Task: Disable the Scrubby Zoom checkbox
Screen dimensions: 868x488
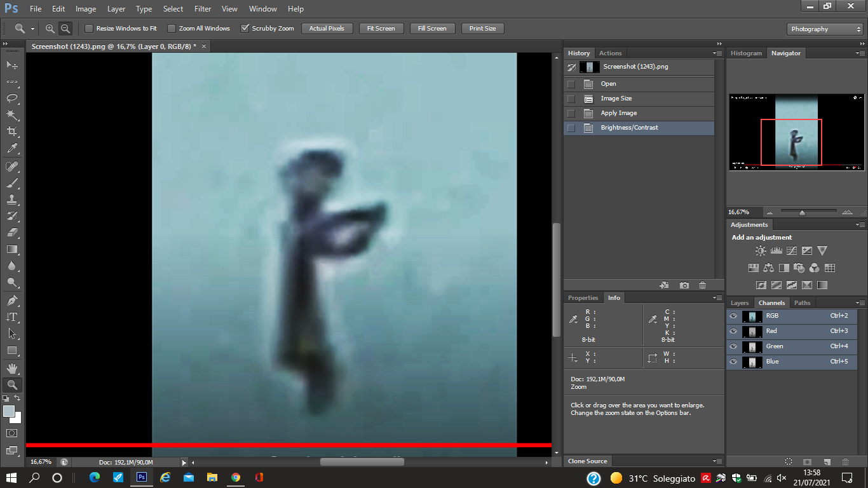Action: coord(245,29)
